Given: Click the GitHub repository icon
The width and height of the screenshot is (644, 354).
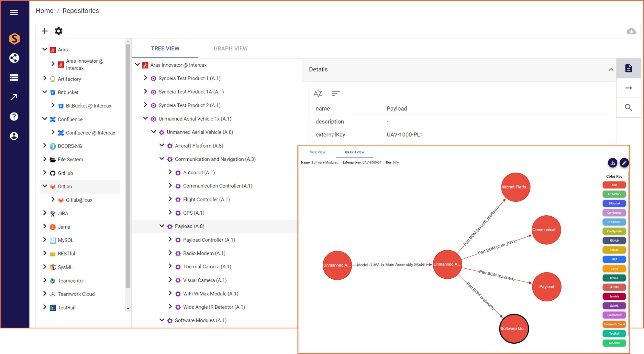Looking at the screenshot, I should point(53,173).
